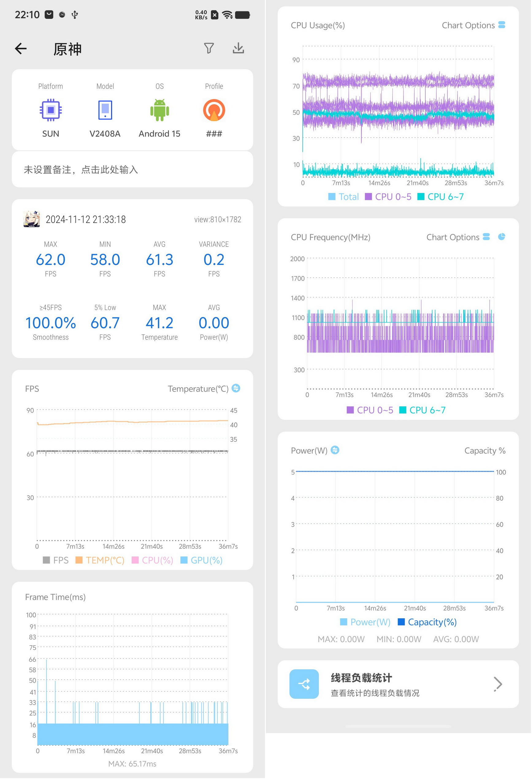The height and width of the screenshot is (779, 532).
Task: Swap axis icon next to Temperature(°C)
Action: click(236, 388)
